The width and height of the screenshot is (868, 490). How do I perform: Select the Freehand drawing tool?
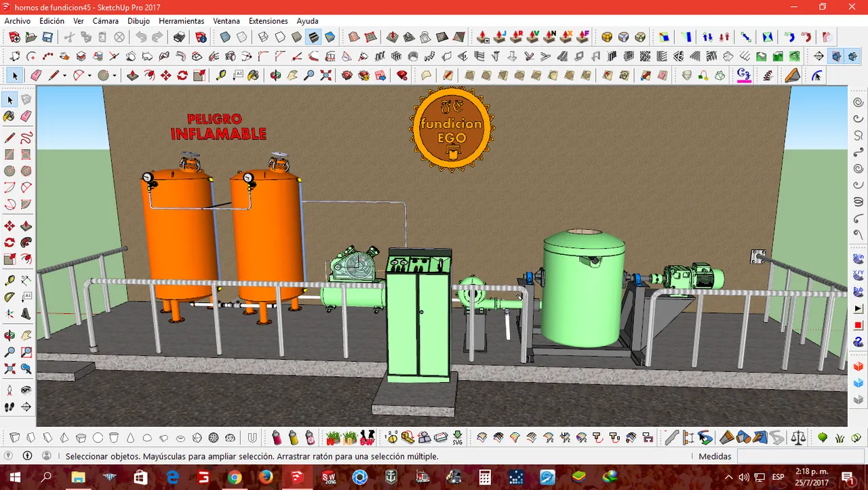click(26, 137)
